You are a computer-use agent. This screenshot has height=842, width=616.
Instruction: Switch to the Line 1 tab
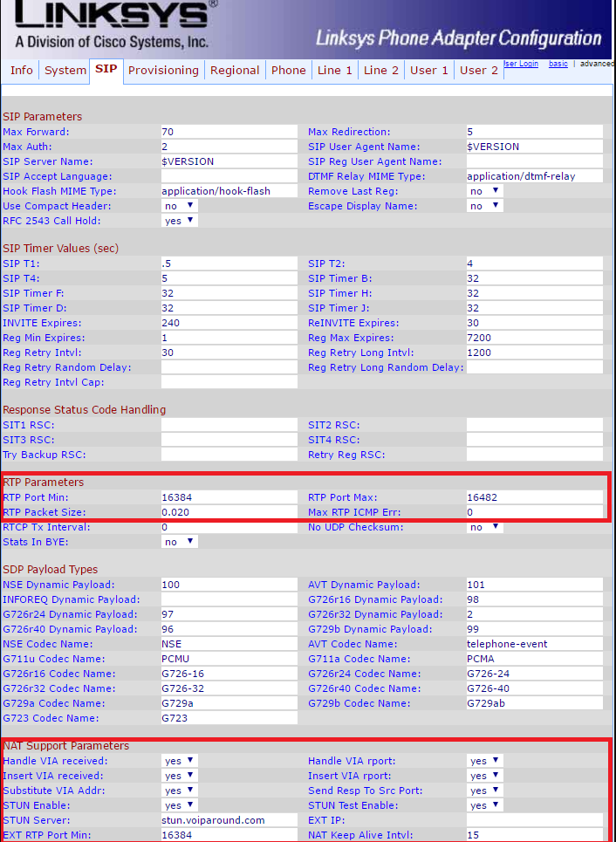pyautogui.click(x=335, y=71)
